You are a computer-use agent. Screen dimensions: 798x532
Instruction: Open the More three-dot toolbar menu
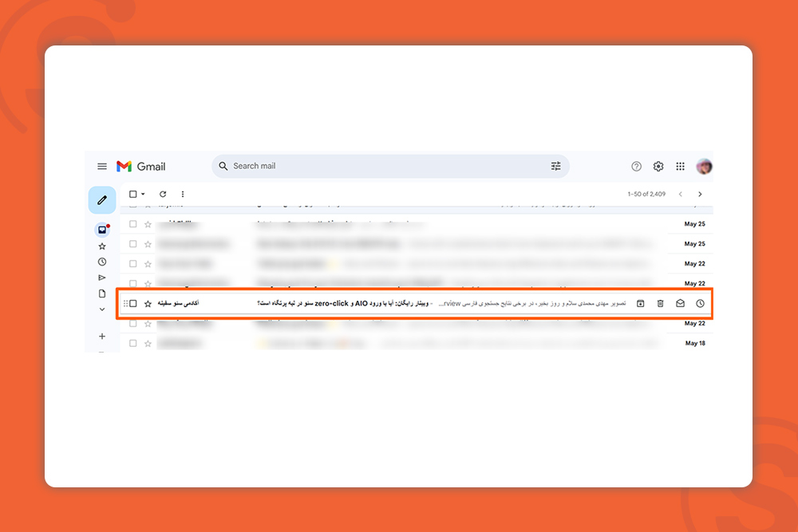point(183,194)
